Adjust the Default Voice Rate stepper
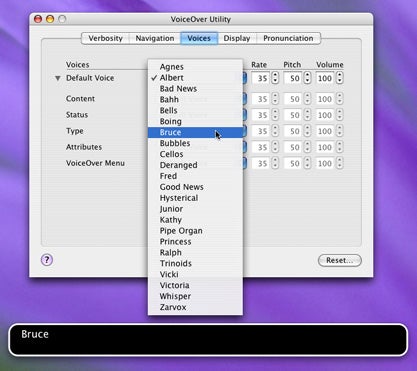Image resolution: width=417 pixels, height=371 pixels. pos(275,78)
